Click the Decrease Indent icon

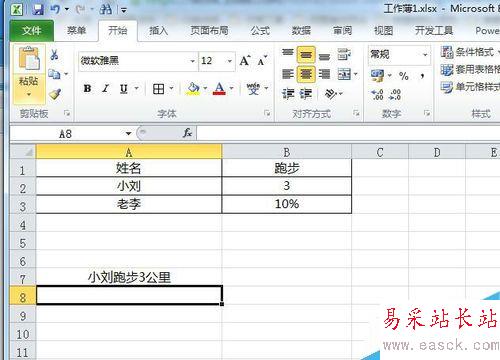288,94
